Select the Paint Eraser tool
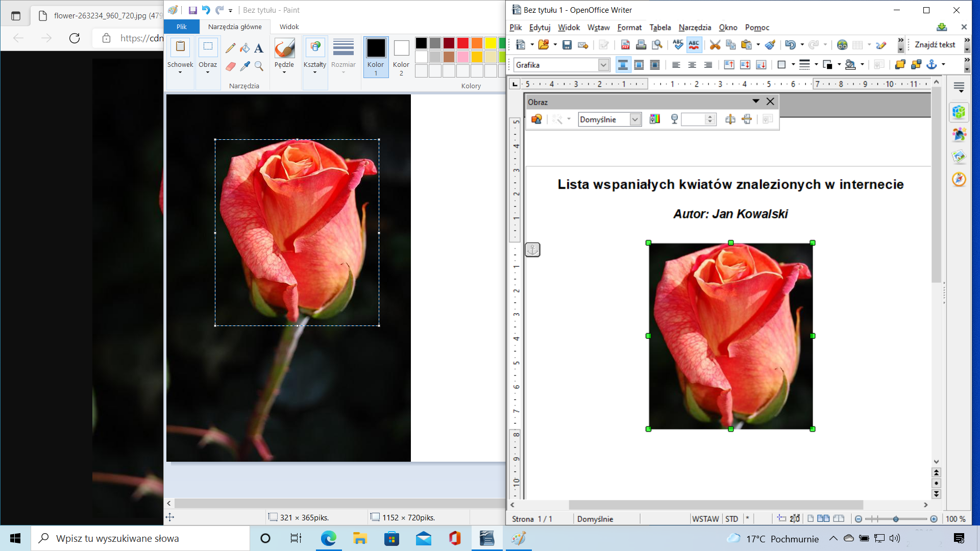 231,66
